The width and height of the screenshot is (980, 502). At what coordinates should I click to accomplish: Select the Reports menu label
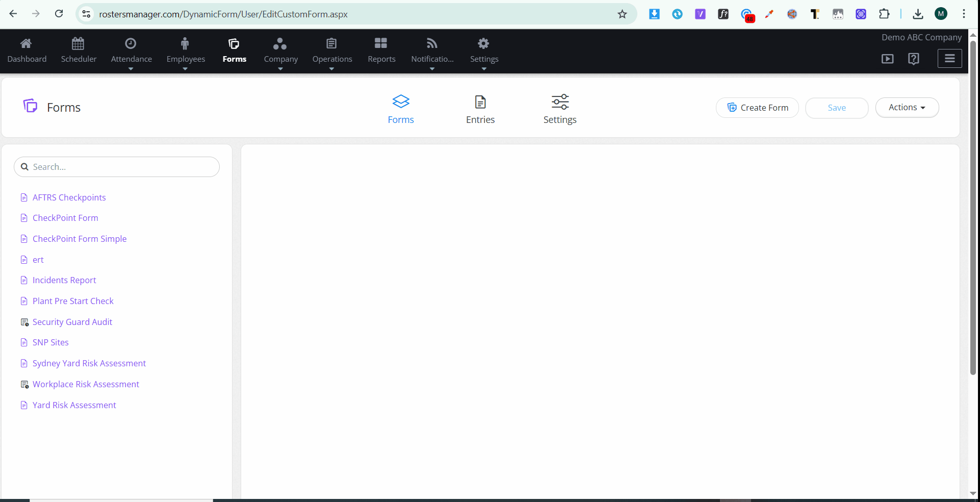[381, 59]
